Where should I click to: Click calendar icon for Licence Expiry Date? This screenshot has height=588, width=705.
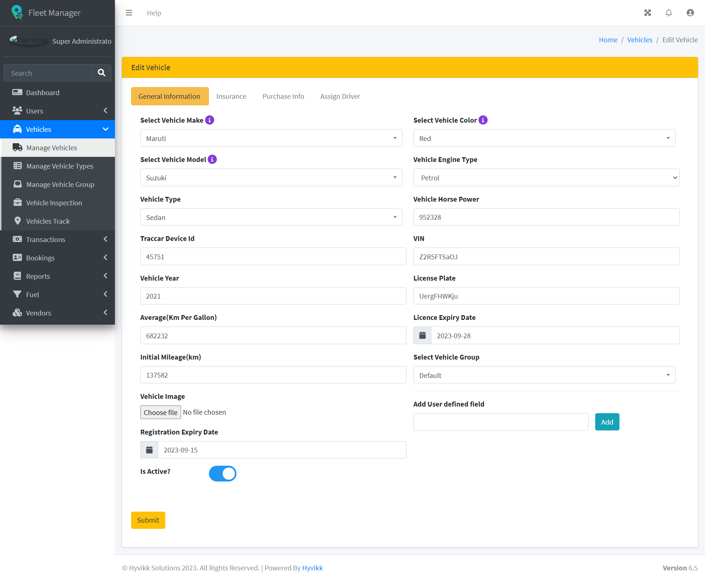tap(422, 335)
